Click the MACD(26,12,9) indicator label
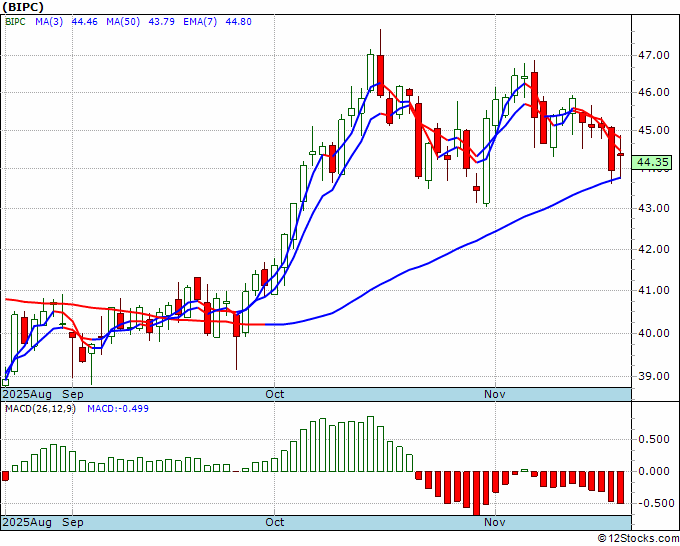 (x=40, y=409)
